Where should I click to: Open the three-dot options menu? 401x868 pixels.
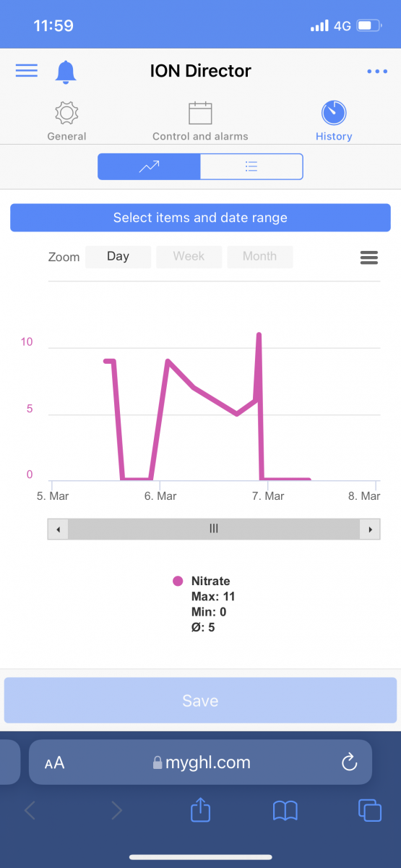point(377,71)
